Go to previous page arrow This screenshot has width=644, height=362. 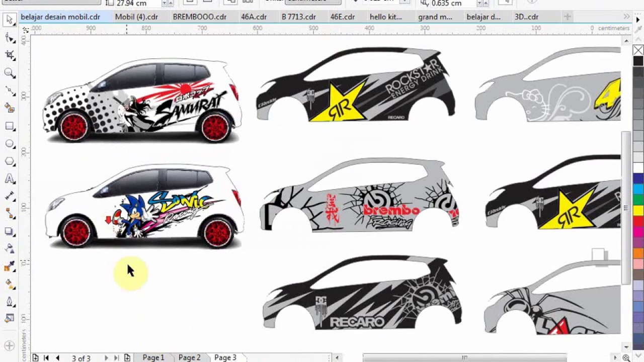click(57, 357)
